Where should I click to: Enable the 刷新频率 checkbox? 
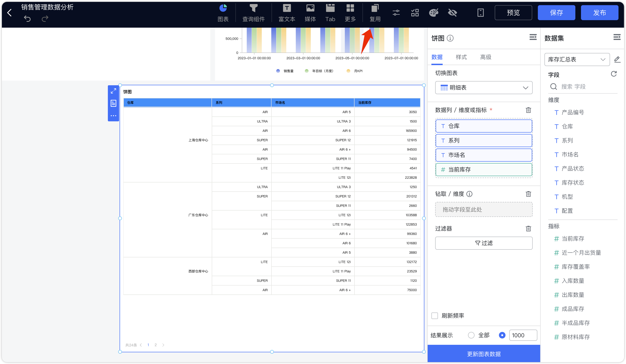[x=434, y=316]
